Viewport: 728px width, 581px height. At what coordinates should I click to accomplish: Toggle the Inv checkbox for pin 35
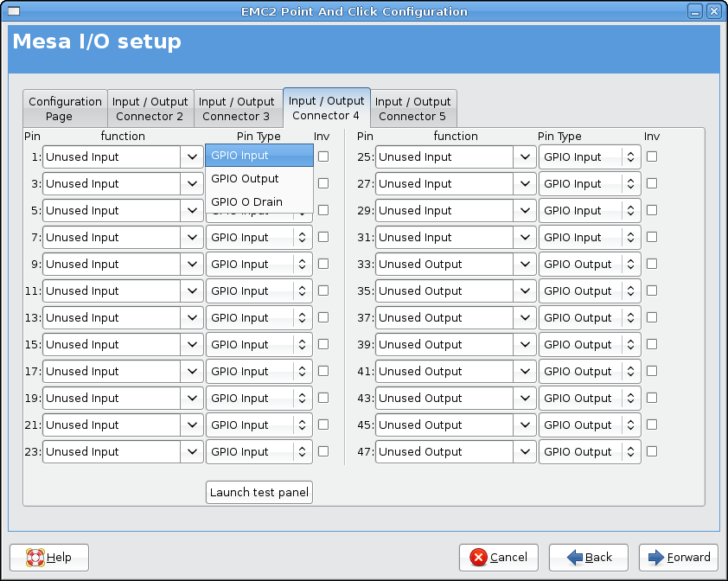(x=652, y=290)
